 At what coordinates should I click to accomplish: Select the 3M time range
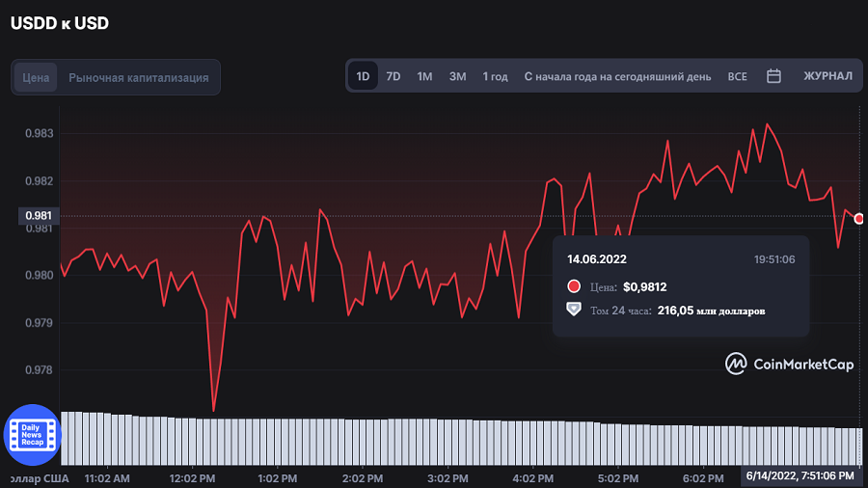[x=457, y=76]
